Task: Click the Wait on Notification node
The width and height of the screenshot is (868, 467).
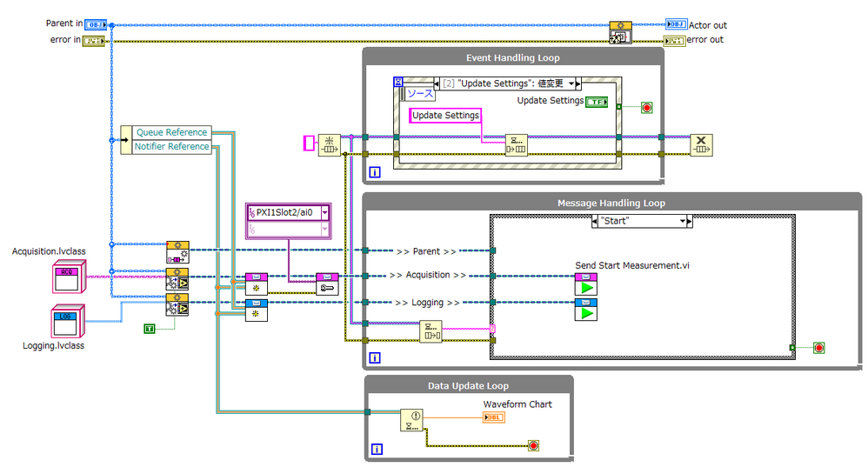Action: (412, 420)
